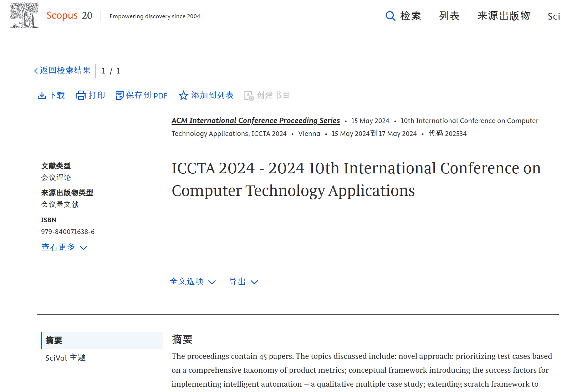Screen dimensions: 561x392
Task: Click the back arrow to return to search results
Action: 36,71
